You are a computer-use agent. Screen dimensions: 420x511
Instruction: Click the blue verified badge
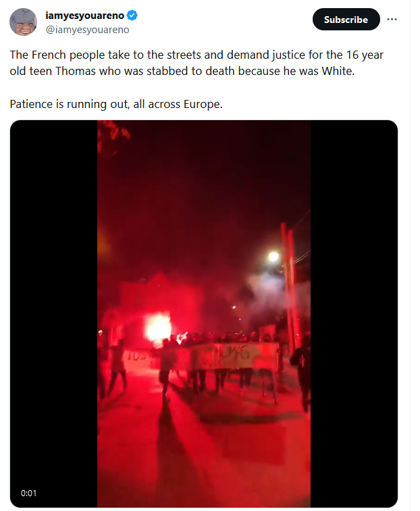coord(132,15)
